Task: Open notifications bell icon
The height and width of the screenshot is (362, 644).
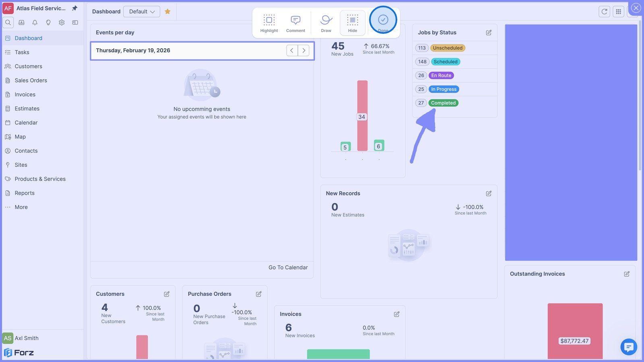Action: coord(35,23)
